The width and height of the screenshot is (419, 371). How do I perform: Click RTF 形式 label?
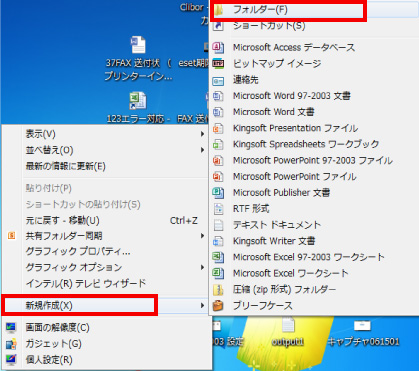pyautogui.click(x=251, y=209)
